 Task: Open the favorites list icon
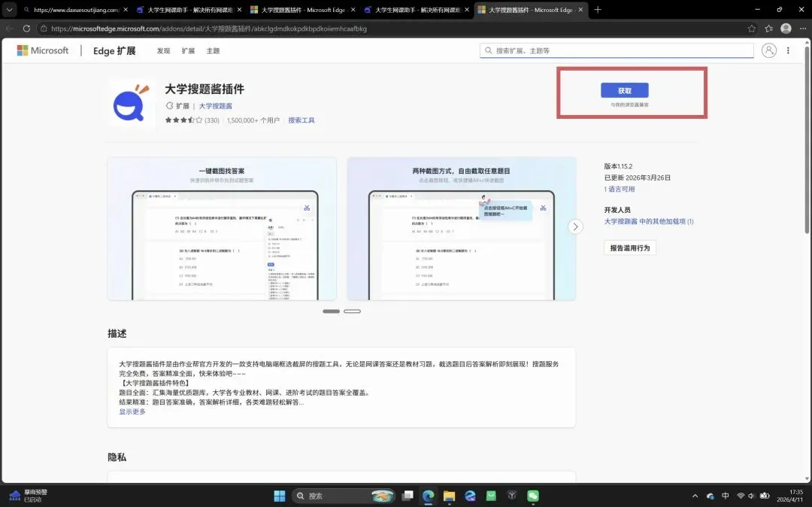(768, 29)
